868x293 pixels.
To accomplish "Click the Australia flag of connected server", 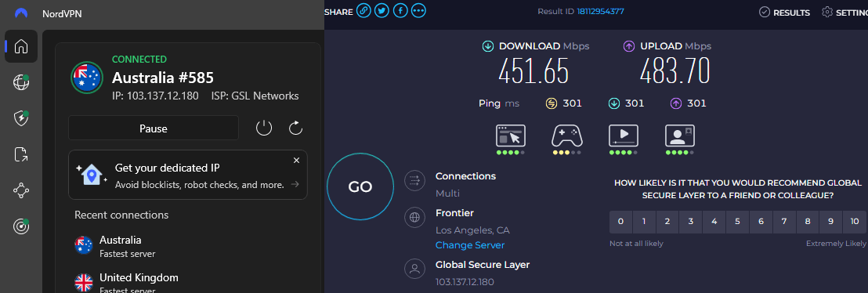I will pos(87,78).
